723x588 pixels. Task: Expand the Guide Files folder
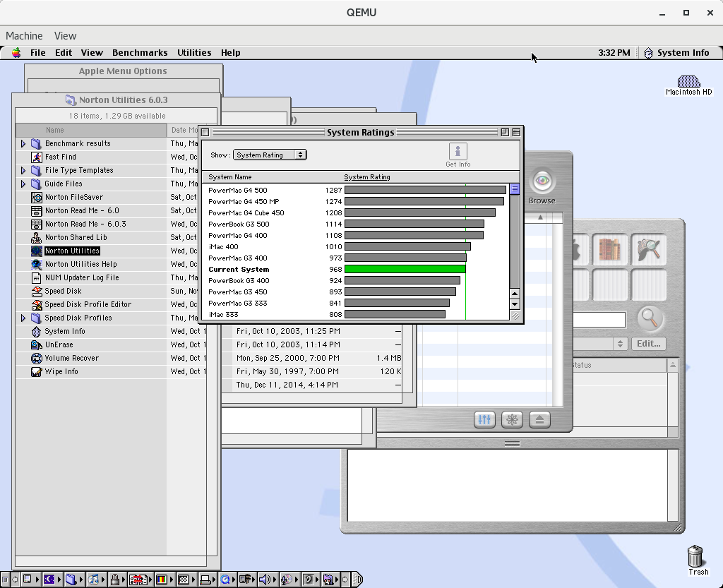click(x=23, y=184)
